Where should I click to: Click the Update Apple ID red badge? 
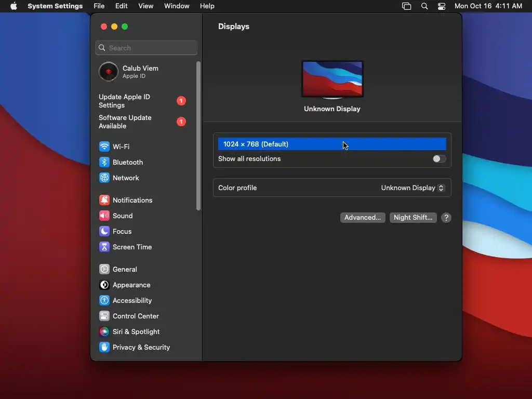coord(181,101)
